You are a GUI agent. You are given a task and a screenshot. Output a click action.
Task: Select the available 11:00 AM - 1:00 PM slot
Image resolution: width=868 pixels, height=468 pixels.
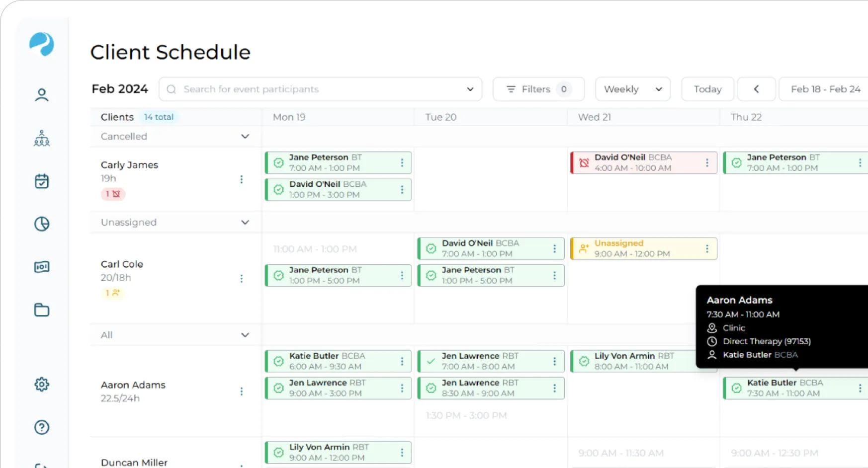click(x=315, y=249)
